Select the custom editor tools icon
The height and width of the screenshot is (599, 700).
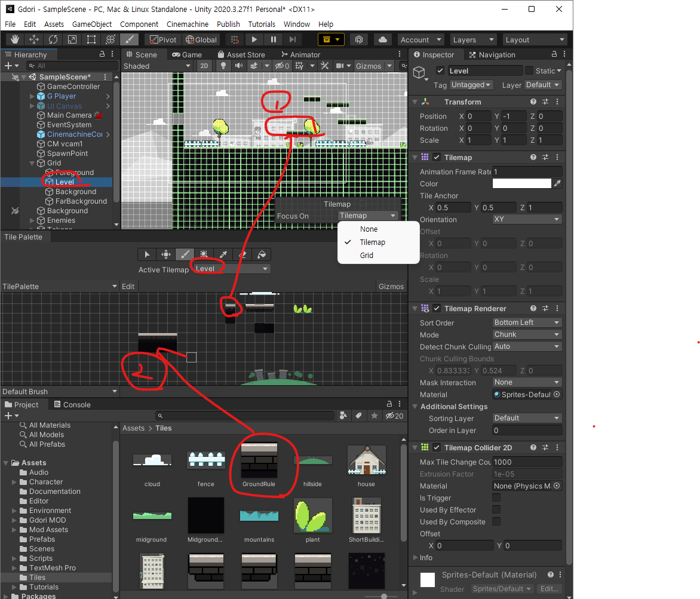coord(130,40)
